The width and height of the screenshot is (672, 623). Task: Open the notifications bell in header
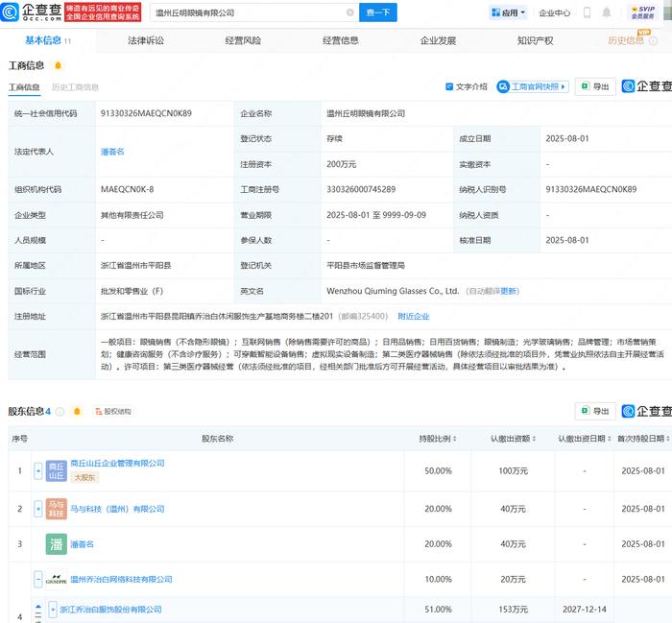(607, 12)
